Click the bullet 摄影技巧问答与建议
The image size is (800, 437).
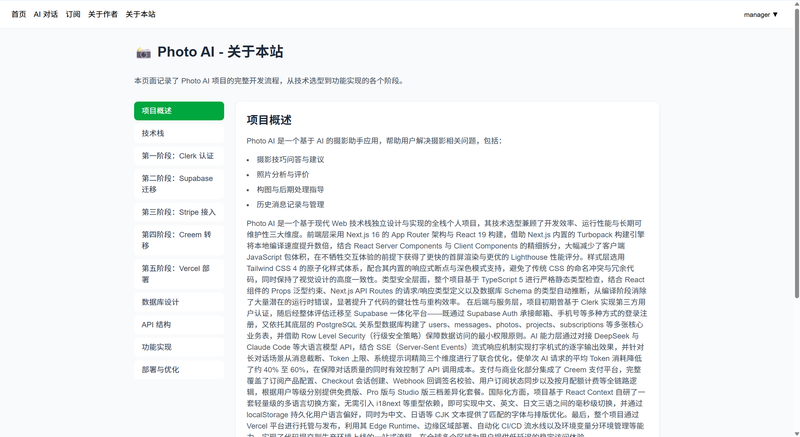coord(290,160)
